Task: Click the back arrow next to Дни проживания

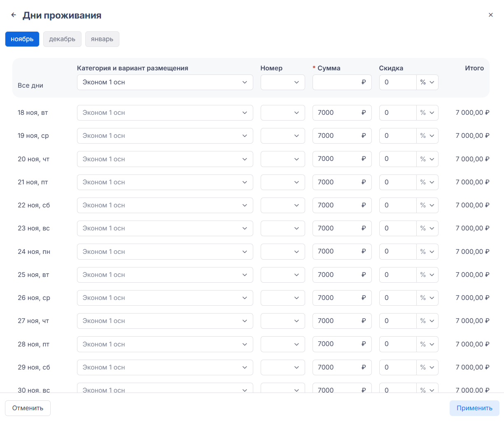Action: pos(14,15)
